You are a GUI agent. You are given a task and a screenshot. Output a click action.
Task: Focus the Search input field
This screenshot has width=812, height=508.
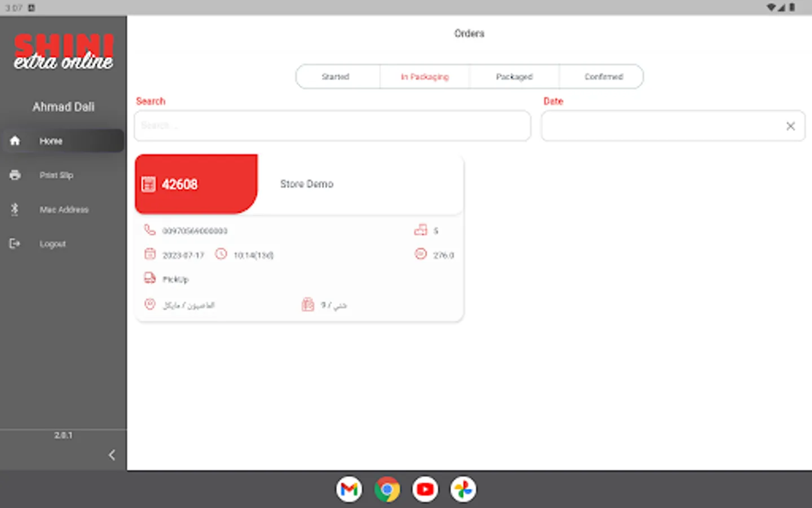point(333,125)
